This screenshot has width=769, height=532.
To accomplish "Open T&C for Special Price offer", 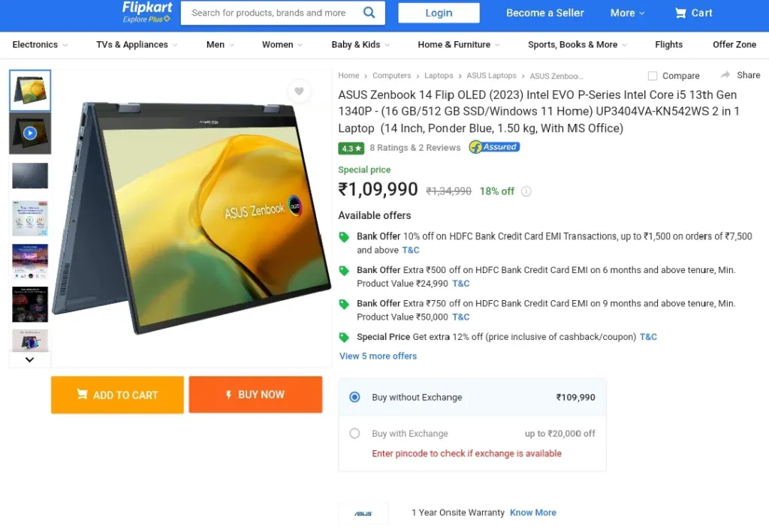I will pyautogui.click(x=648, y=337).
